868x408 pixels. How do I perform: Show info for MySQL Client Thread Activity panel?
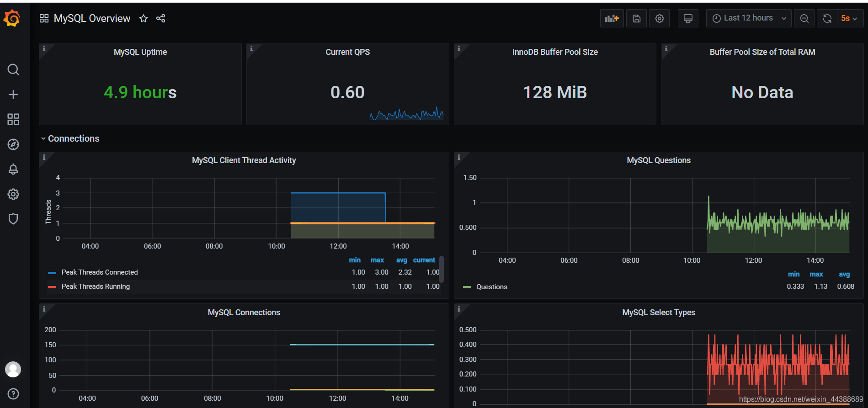[44, 157]
